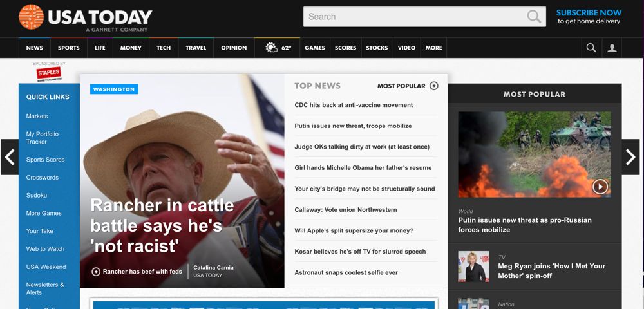
Task: Open the user profile icon
Action: point(612,48)
